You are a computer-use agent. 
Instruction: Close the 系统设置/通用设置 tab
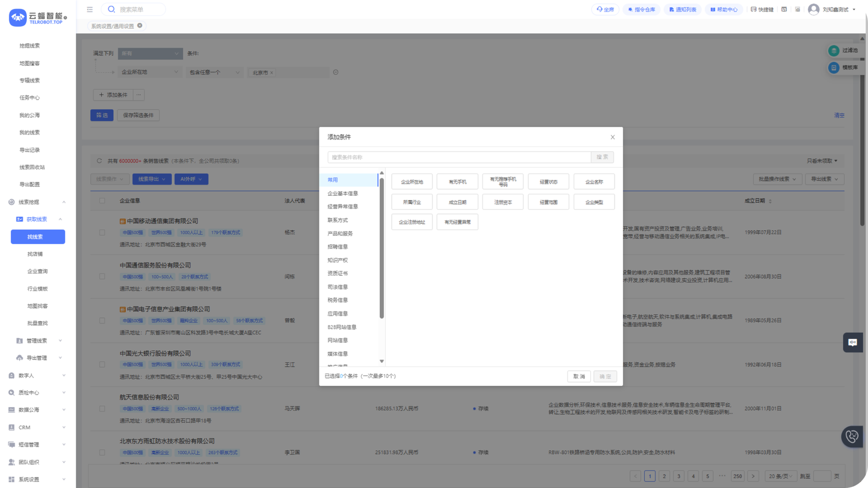140,26
